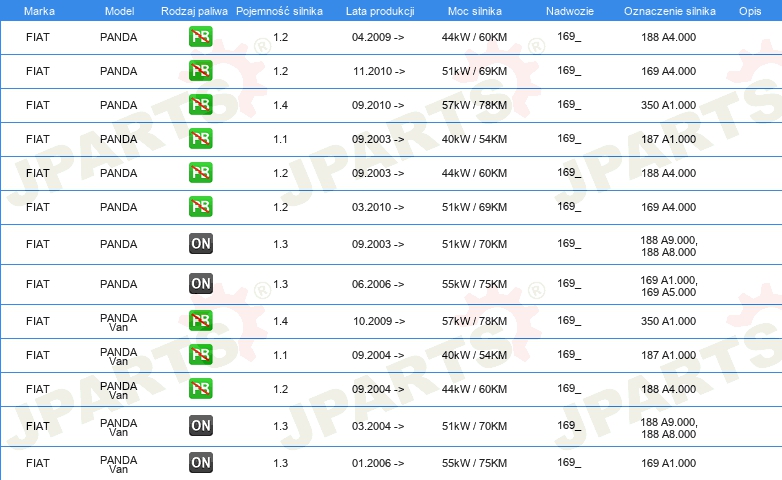
Task: Click 55kW / 75KM in 06.2006 row
Action: coord(474,284)
